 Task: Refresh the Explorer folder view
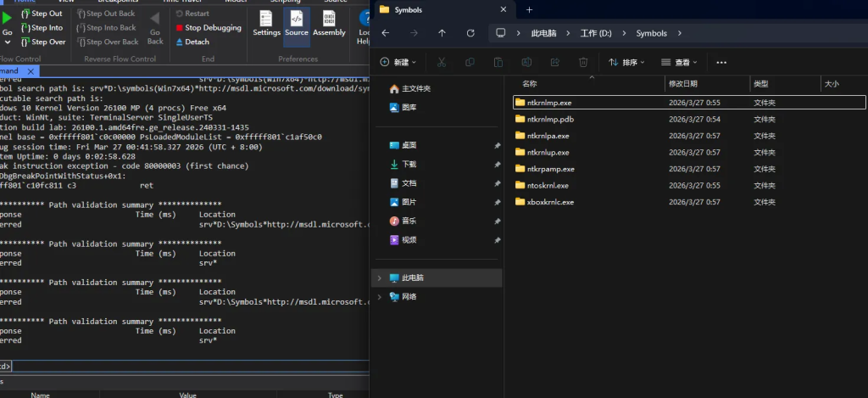click(x=470, y=33)
